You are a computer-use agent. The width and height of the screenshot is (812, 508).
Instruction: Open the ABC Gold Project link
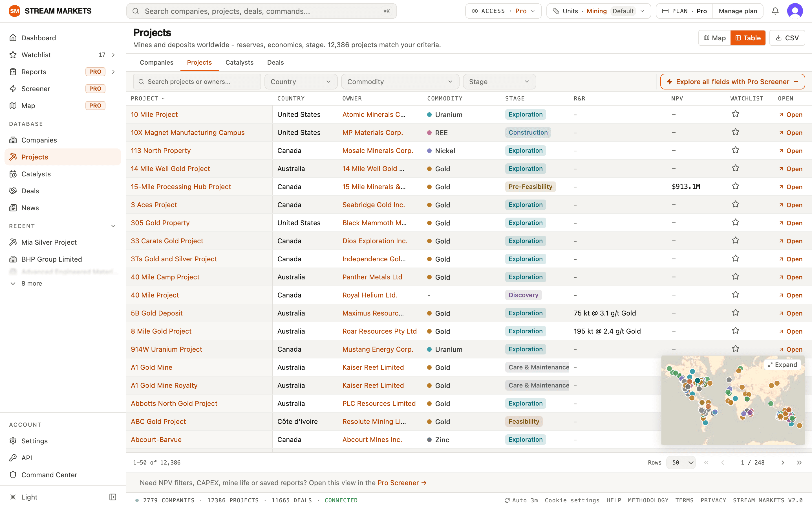(158, 421)
